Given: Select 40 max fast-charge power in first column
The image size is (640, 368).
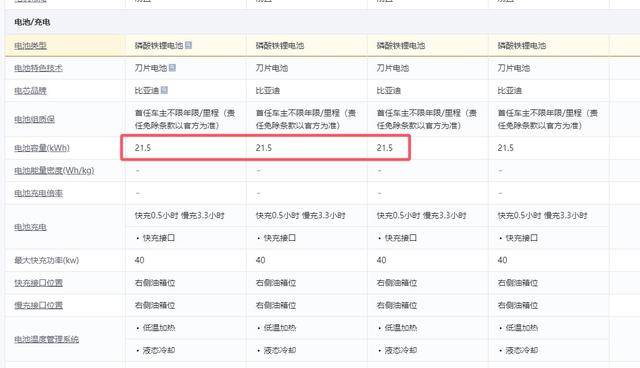Looking at the screenshot, I should click(x=139, y=260).
